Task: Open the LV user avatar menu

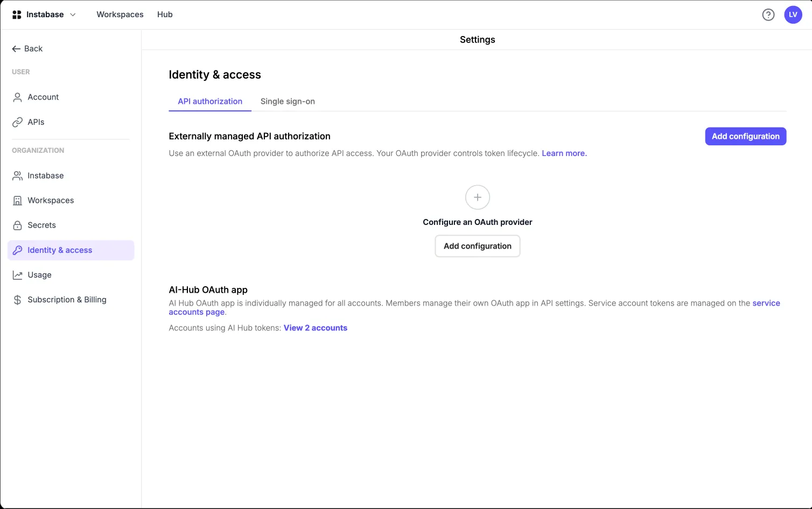Action: pos(793,15)
